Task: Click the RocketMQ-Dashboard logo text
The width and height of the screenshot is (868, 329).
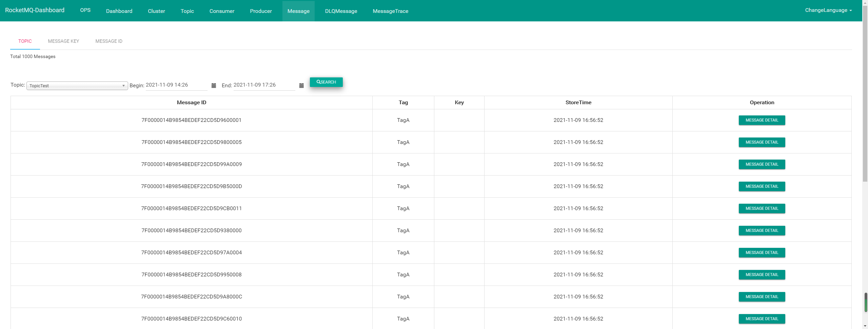Action: (35, 10)
